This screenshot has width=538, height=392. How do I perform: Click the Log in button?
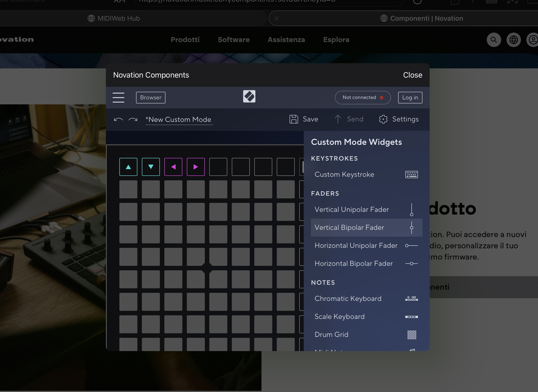410,98
